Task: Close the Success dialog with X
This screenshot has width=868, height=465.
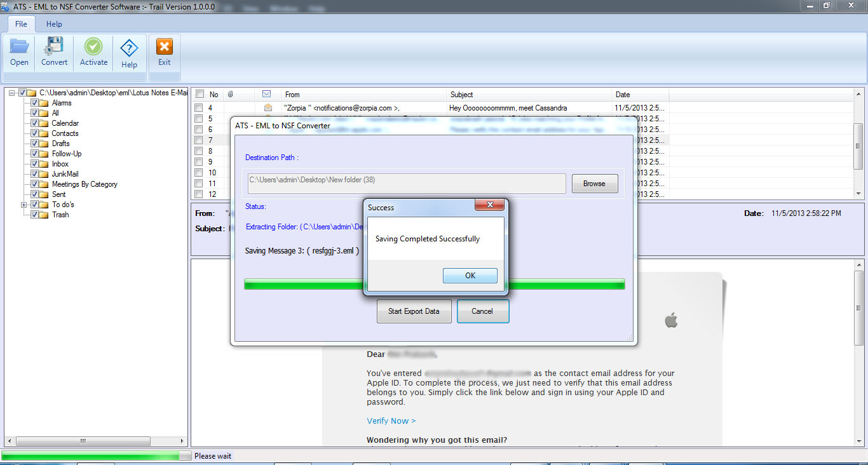Action: (490, 205)
